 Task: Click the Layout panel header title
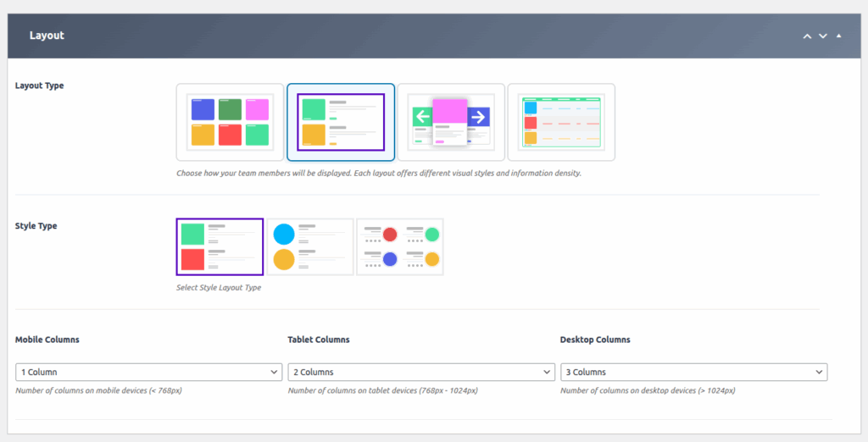47,36
